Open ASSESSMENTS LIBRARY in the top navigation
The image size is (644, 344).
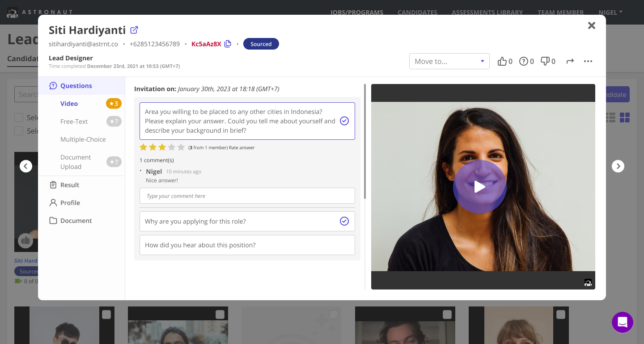tap(487, 13)
